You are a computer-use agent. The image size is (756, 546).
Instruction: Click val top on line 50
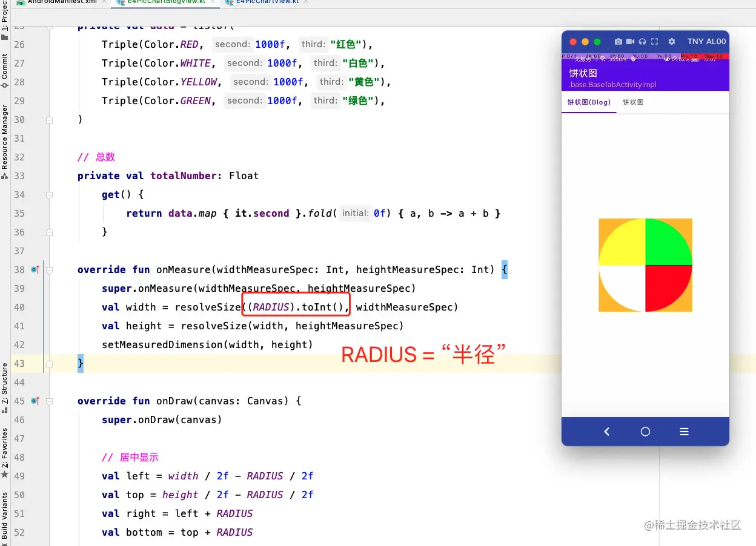[x=123, y=495]
